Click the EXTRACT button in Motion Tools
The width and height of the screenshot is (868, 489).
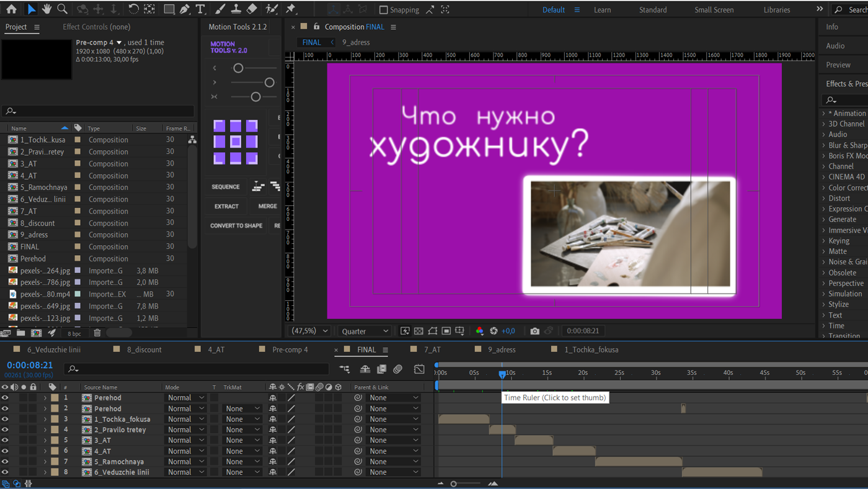click(226, 206)
